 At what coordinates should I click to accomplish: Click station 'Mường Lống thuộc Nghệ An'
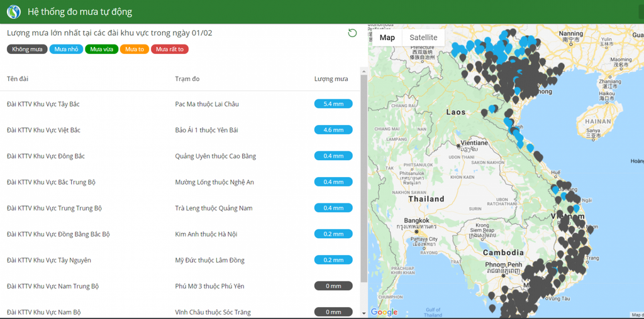pyautogui.click(x=214, y=182)
